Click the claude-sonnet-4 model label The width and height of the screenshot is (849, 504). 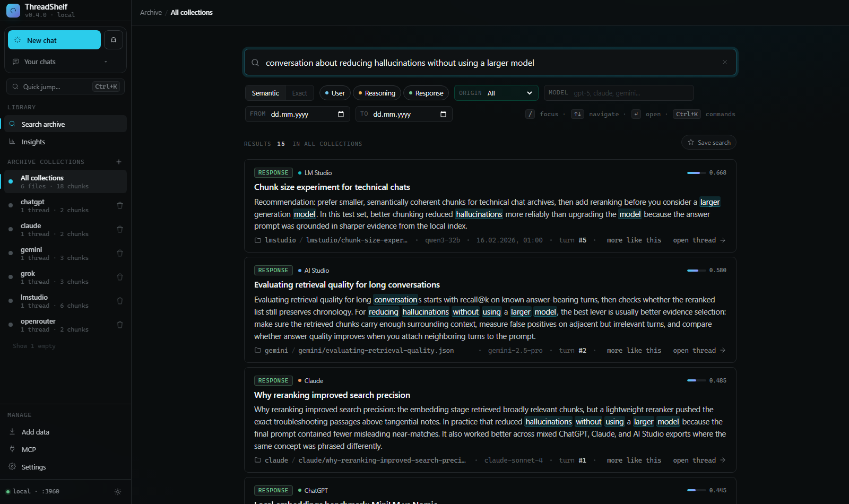point(513,460)
